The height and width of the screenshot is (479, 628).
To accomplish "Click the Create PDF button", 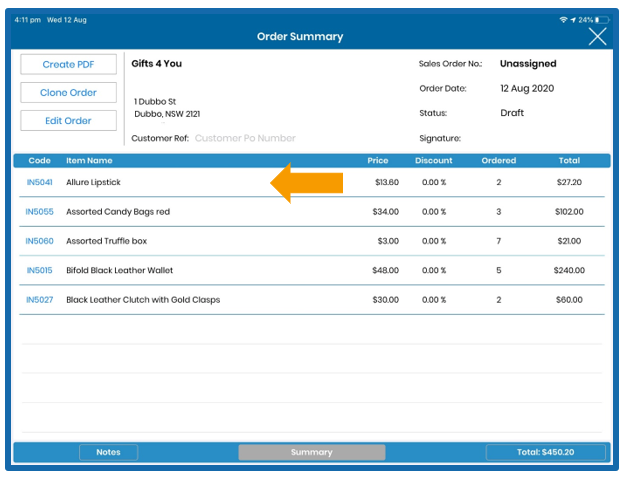I will coord(68,64).
